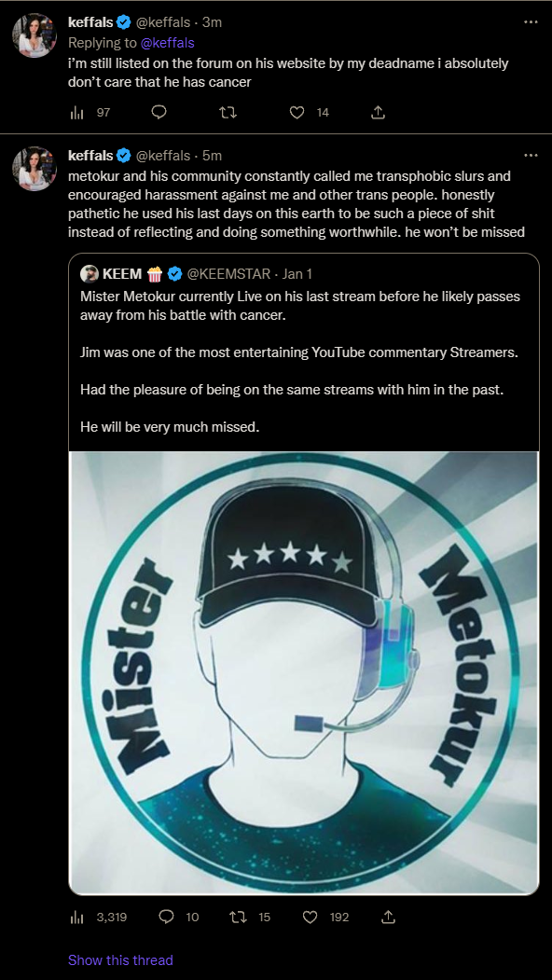Open more options on the second tweet
Viewport: 552px width, 980px height.
pos(531,155)
